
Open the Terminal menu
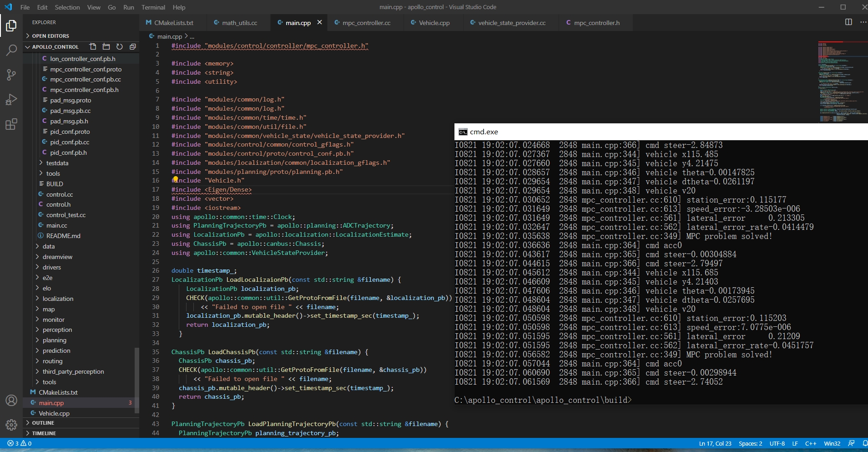click(153, 7)
